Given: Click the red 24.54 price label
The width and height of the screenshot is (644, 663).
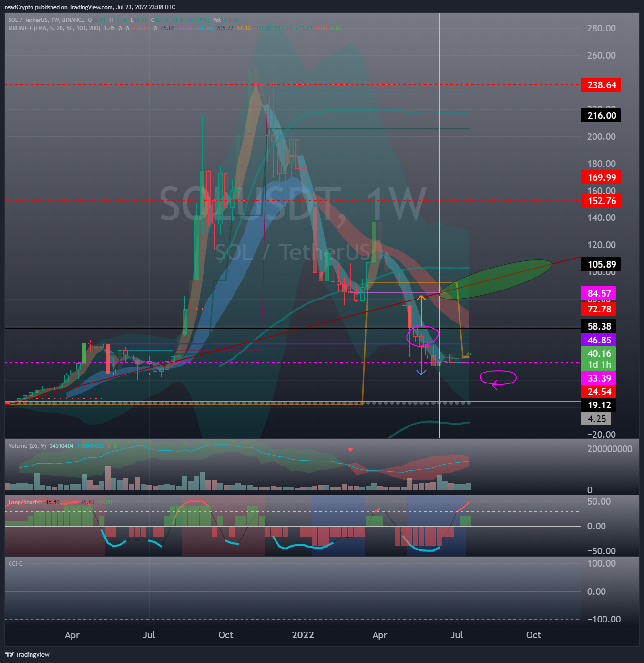Looking at the screenshot, I should (x=598, y=392).
